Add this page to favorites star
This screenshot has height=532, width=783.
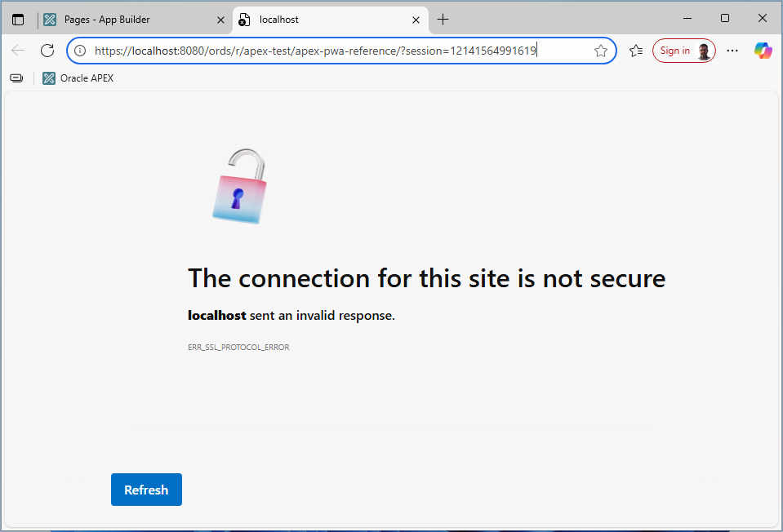[601, 51]
